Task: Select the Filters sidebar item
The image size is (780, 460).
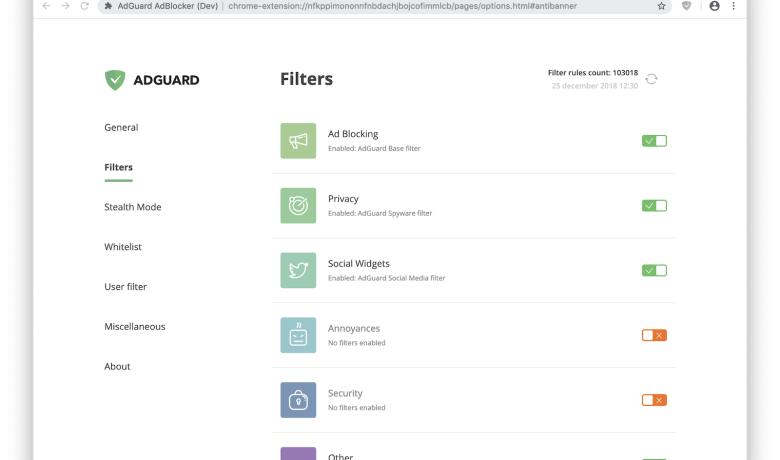Action: pyautogui.click(x=118, y=167)
